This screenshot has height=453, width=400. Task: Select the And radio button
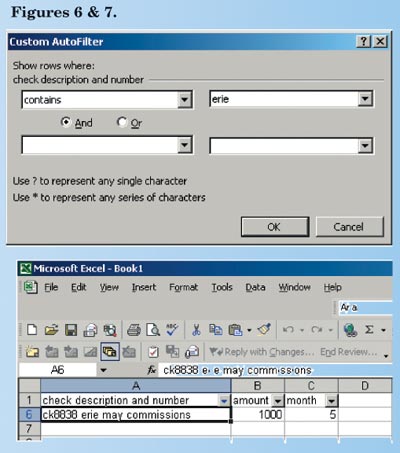click(x=66, y=122)
